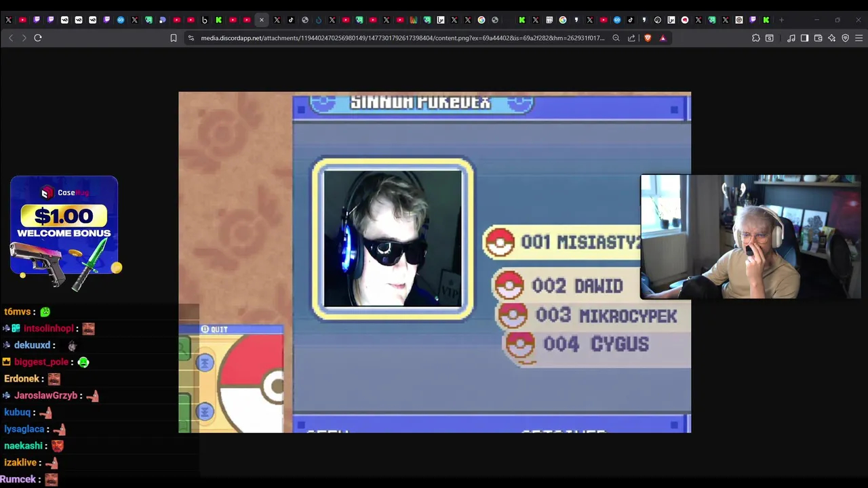Click the streamer webcam overlay
This screenshot has height=488, width=868.
point(751,237)
